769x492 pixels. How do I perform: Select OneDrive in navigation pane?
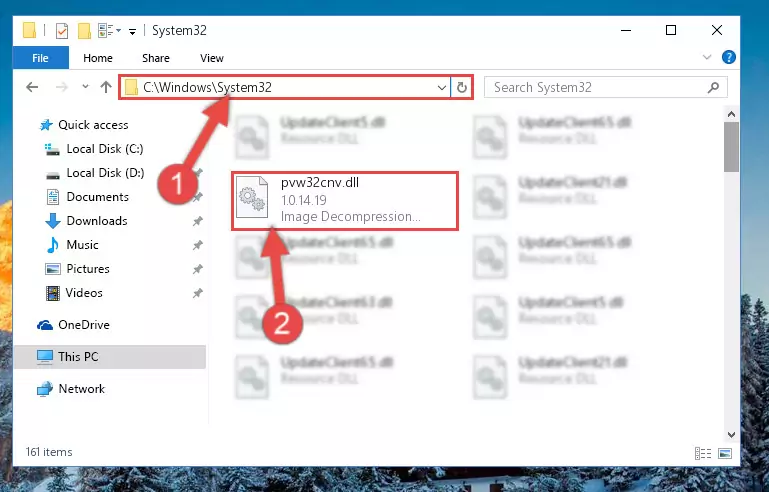click(73, 325)
